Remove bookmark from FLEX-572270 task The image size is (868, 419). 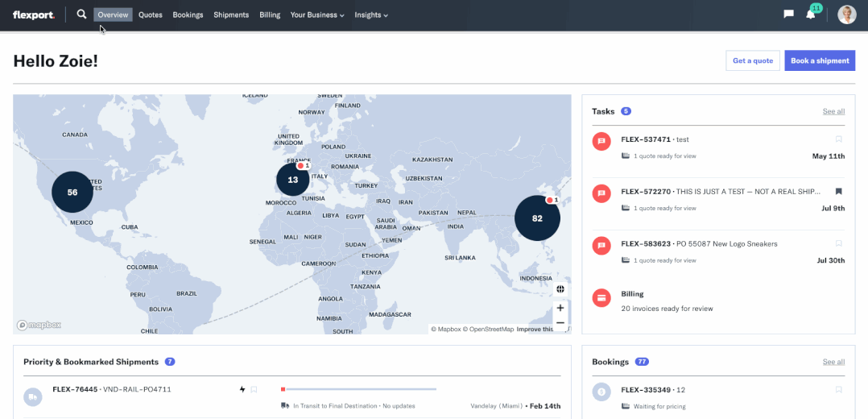click(x=838, y=192)
